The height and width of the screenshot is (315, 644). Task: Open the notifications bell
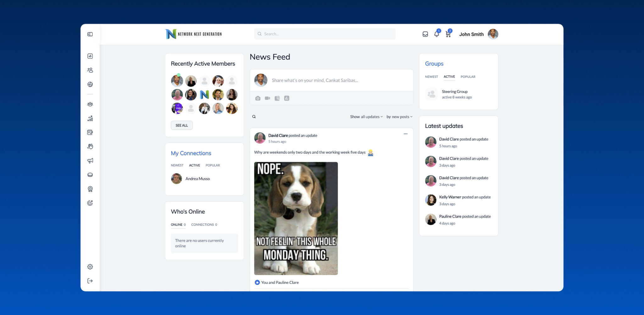pos(436,34)
